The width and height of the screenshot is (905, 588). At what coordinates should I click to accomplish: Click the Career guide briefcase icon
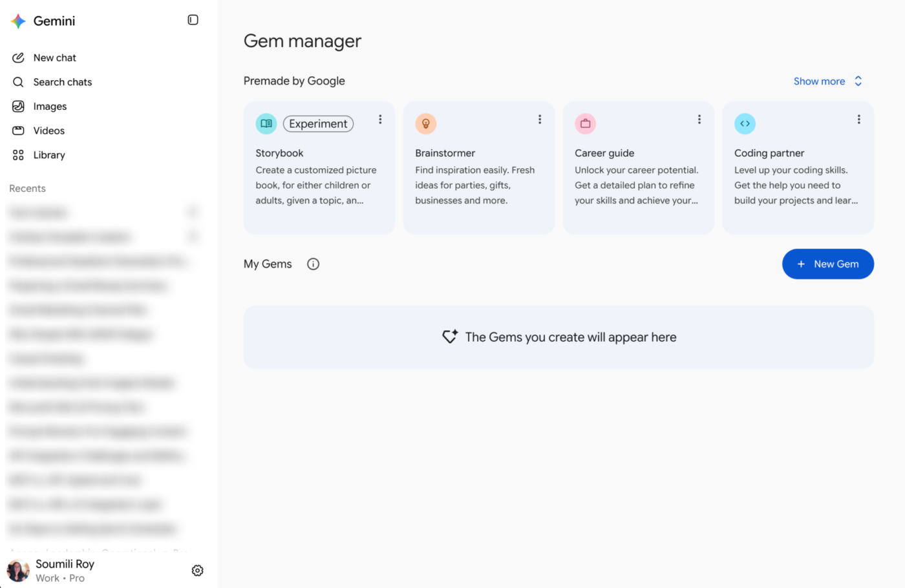click(x=586, y=123)
